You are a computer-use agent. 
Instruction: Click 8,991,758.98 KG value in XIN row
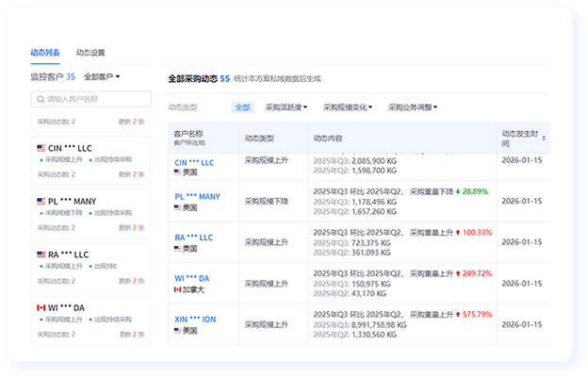[x=379, y=325]
